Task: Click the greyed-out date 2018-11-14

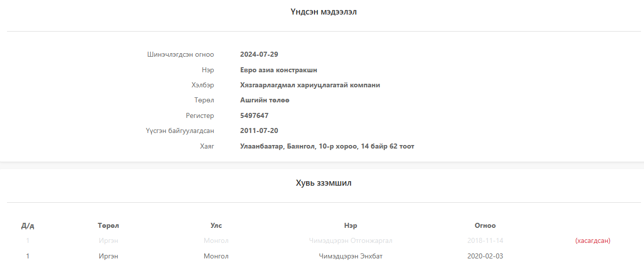Action: point(485,241)
